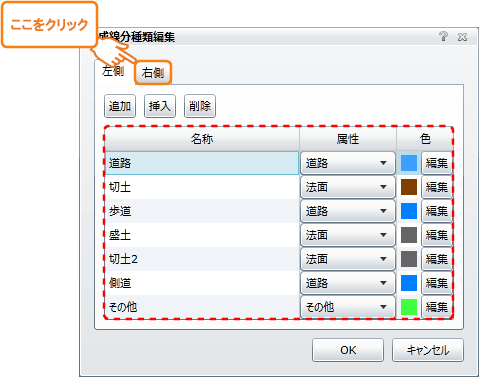Open attribute dropdown for 側道 row

[x=348, y=283]
